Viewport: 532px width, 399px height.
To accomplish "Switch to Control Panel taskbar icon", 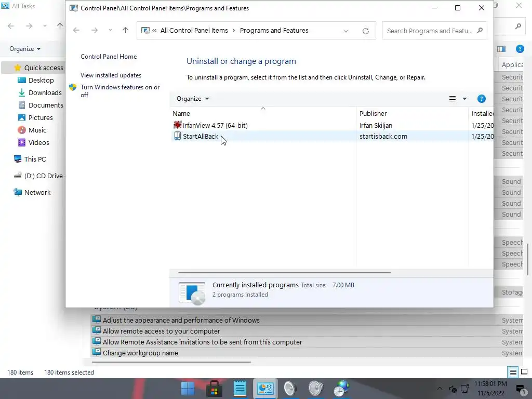I will (265, 389).
